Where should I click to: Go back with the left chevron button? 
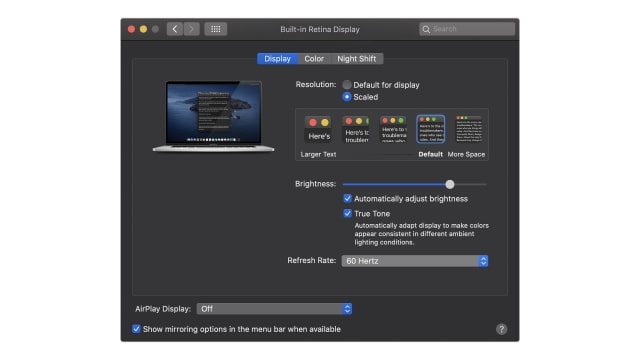[175, 29]
